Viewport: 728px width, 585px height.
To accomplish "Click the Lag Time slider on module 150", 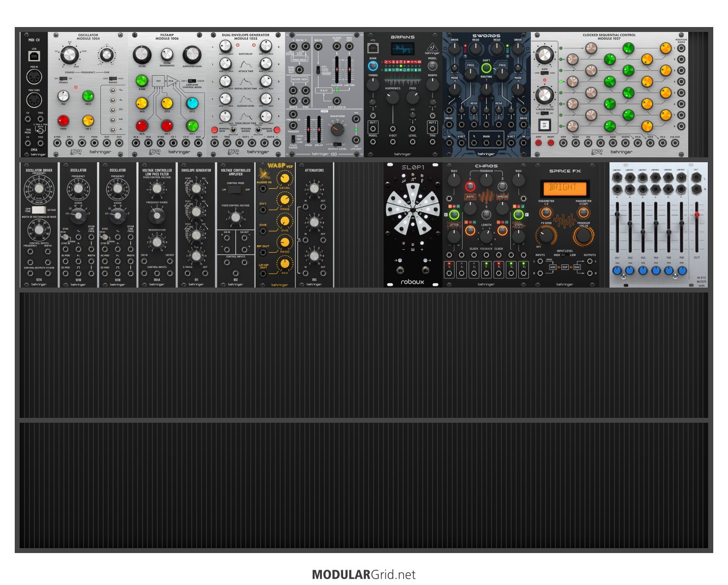I will coord(349,69).
